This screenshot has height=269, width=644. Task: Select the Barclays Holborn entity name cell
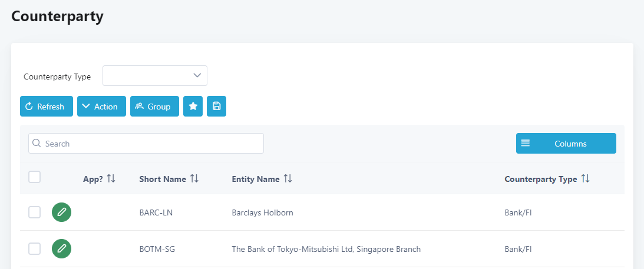[262, 212]
